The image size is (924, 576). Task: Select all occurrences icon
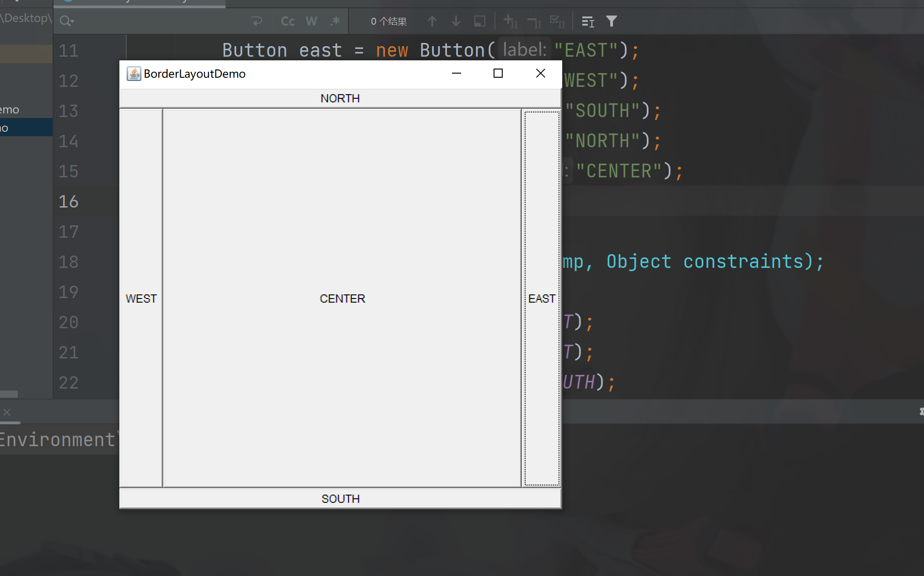click(558, 21)
